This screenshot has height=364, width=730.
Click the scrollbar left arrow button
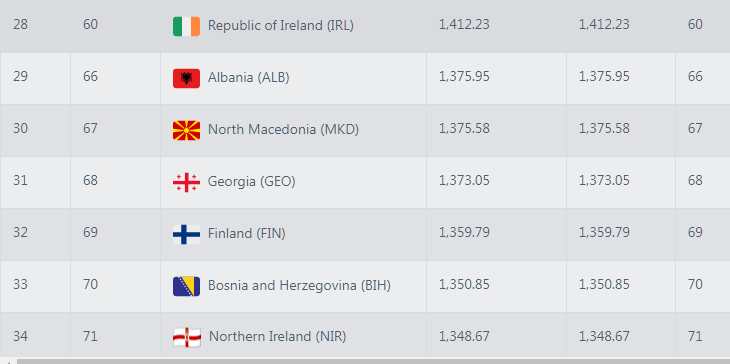[x=8, y=361]
